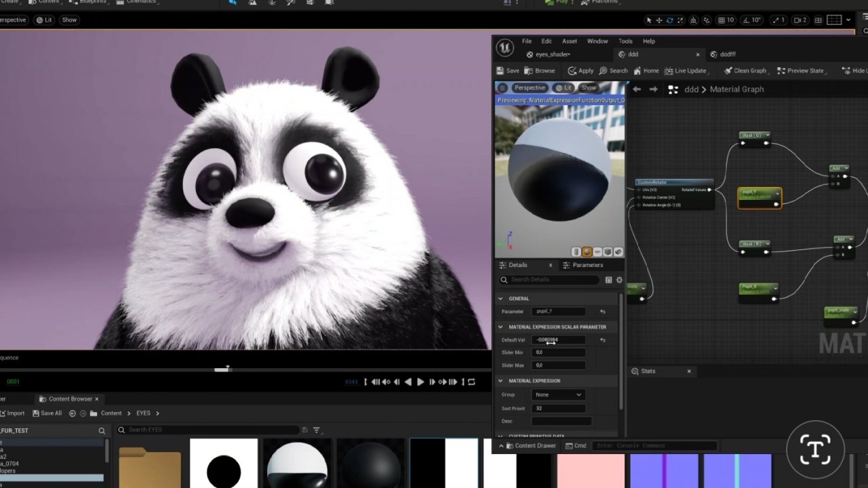
Task: Close the ddd tab
Action: click(698, 54)
